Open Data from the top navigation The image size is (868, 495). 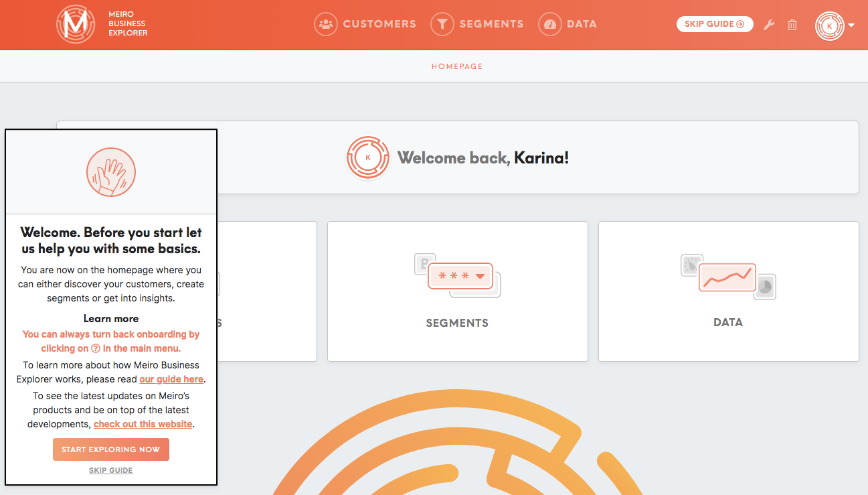click(x=568, y=24)
